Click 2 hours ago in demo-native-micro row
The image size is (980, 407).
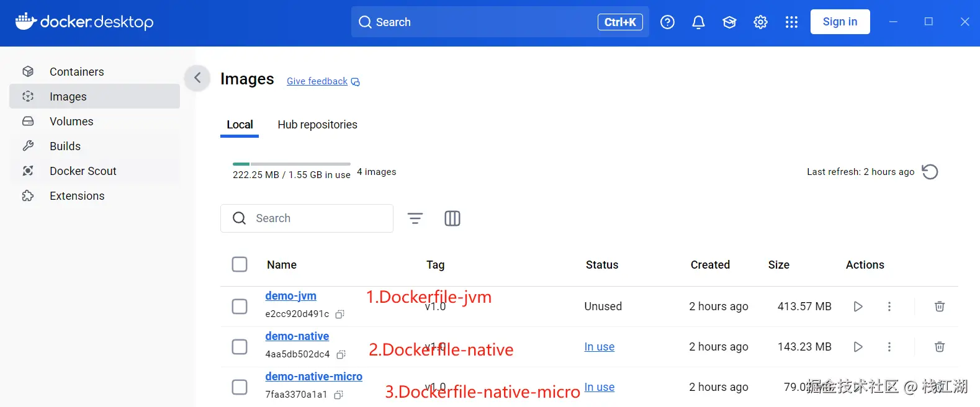pos(719,387)
